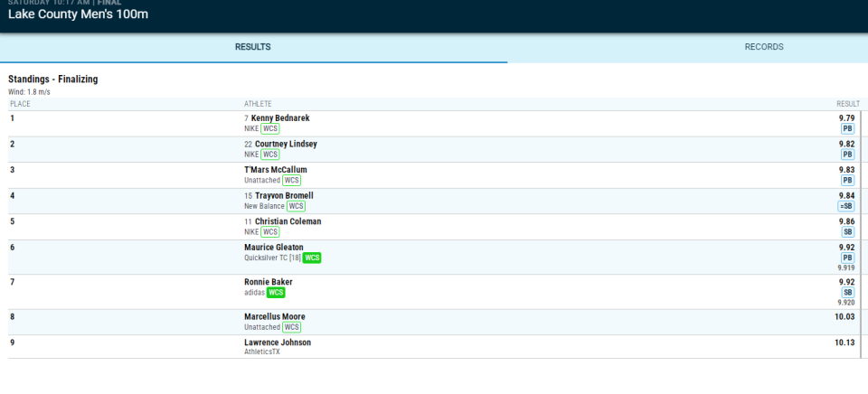Click the 10.13 result value
Viewport: 868px width, 394px height.
click(844, 342)
